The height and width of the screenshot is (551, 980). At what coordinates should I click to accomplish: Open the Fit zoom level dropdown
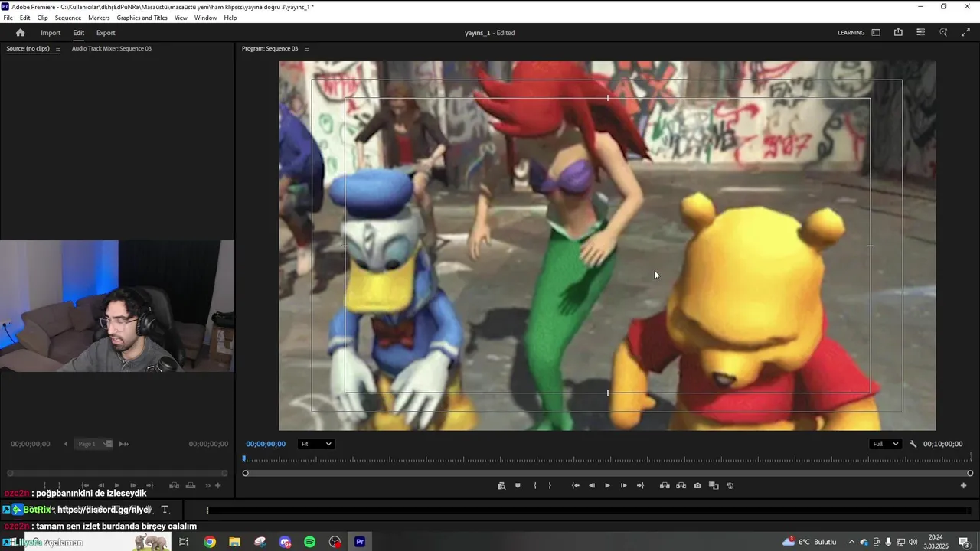315,444
